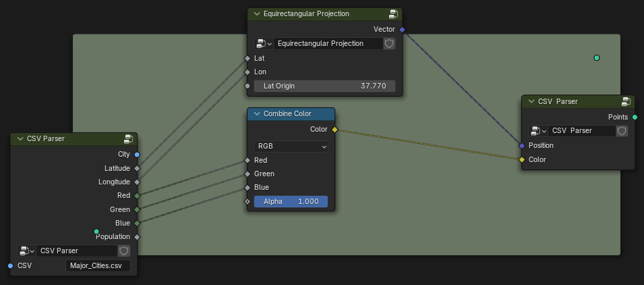Click the Longitude label
The width and height of the screenshot is (644, 285).
tap(114, 182)
